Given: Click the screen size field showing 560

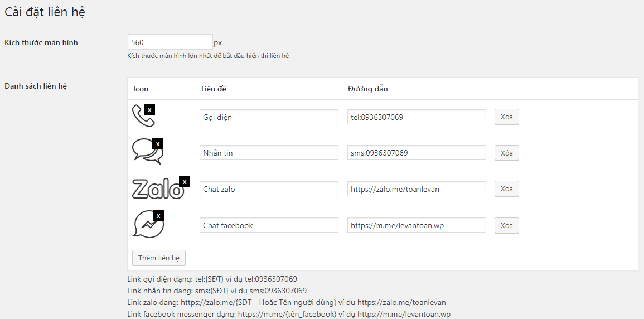Looking at the screenshot, I should [x=170, y=42].
